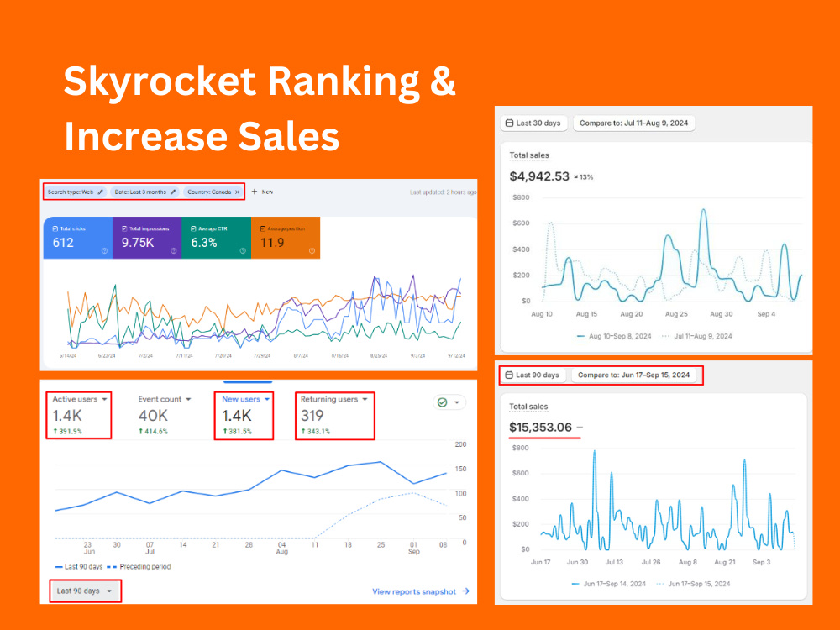Image resolution: width=840 pixels, height=630 pixels.
Task: Click the pencil icon on Search type: Web chip
Action: click(x=100, y=192)
